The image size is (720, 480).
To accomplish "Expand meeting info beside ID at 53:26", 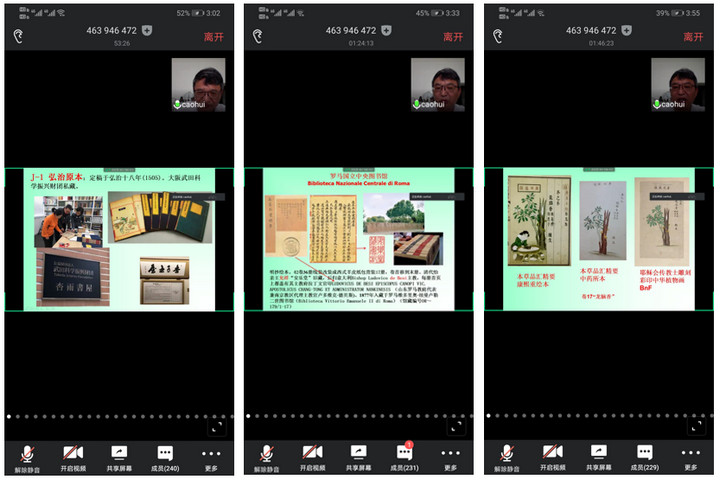I will click(x=147, y=31).
